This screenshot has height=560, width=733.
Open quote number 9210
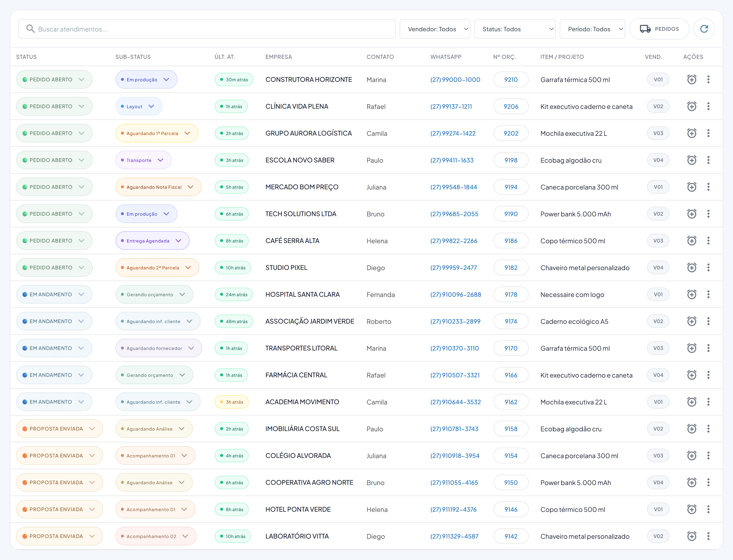coord(511,79)
